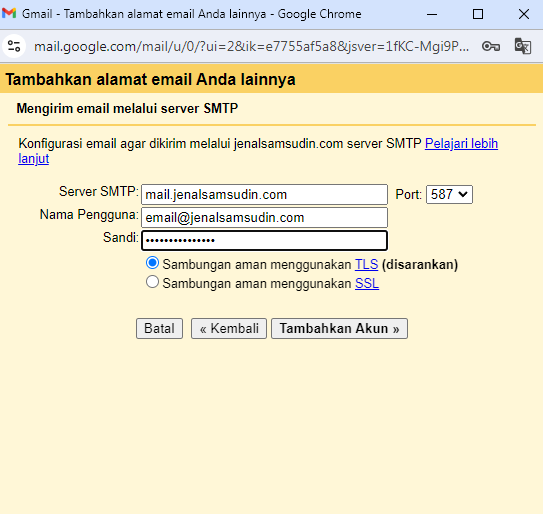Select secure connection using SSL option
This screenshot has height=514, width=543.
pyautogui.click(x=152, y=282)
